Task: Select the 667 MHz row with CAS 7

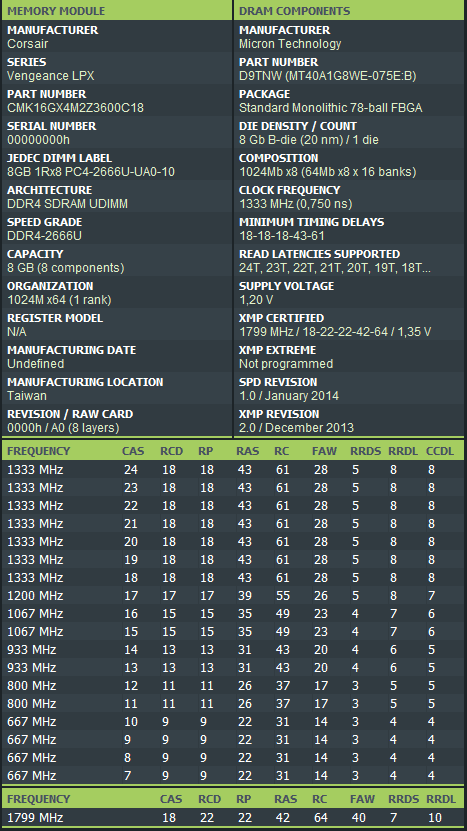Action: point(233,776)
